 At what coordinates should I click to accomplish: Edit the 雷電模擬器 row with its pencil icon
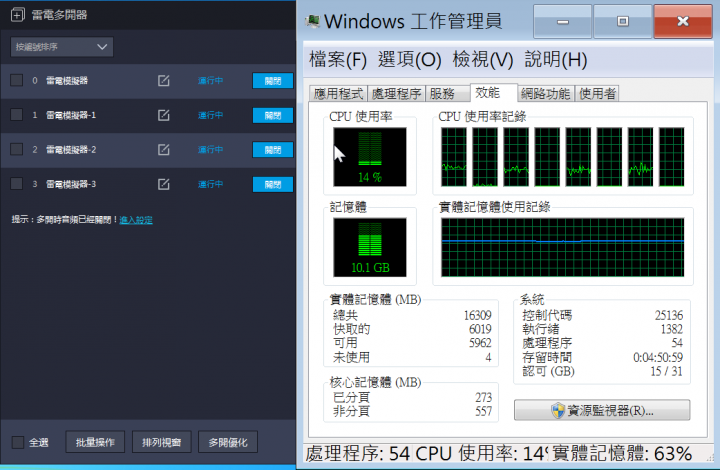(x=163, y=81)
